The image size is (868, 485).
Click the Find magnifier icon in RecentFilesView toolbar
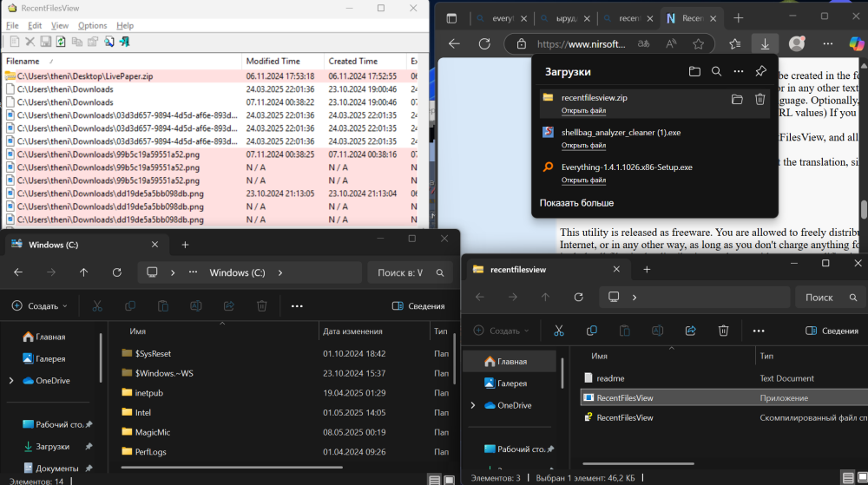(x=108, y=42)
